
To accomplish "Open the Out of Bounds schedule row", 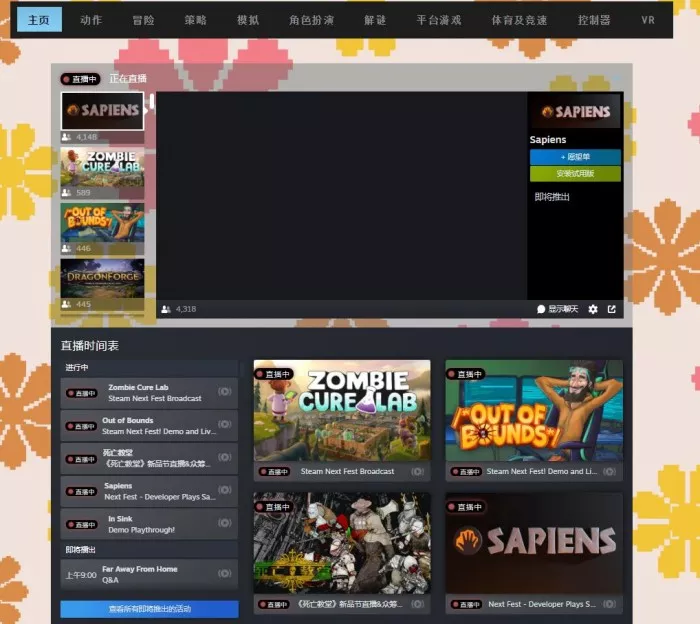I will click(x=149, y=426).
